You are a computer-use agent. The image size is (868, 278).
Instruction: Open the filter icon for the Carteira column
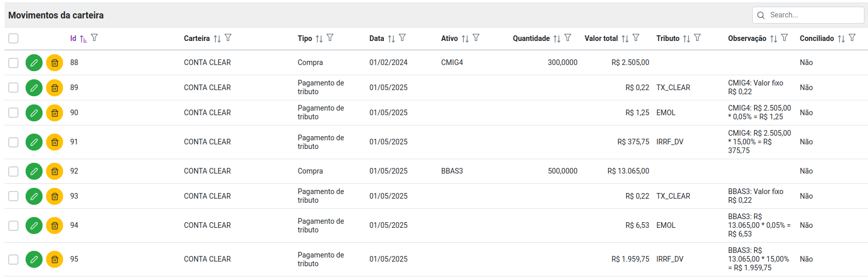[x=228, y=38]
